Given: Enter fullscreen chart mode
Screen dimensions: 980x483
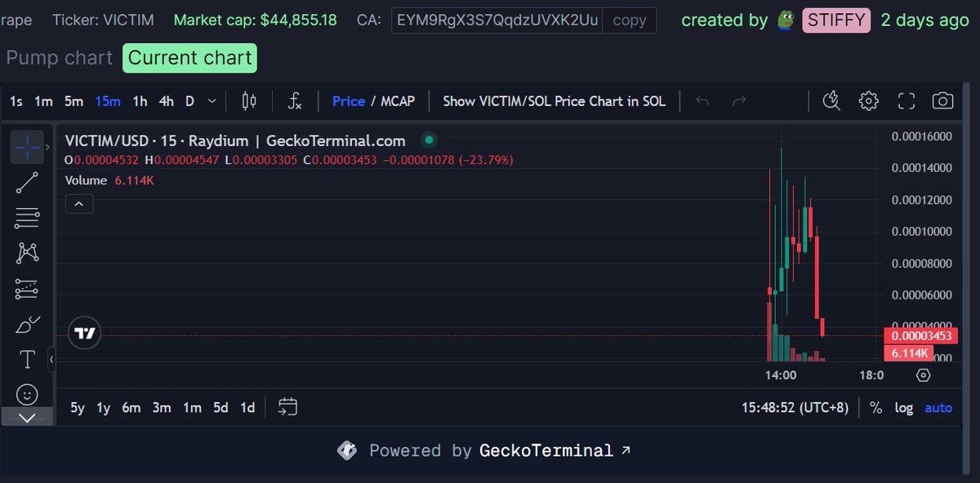Looking at the screenshot, I should pos(906,101).
